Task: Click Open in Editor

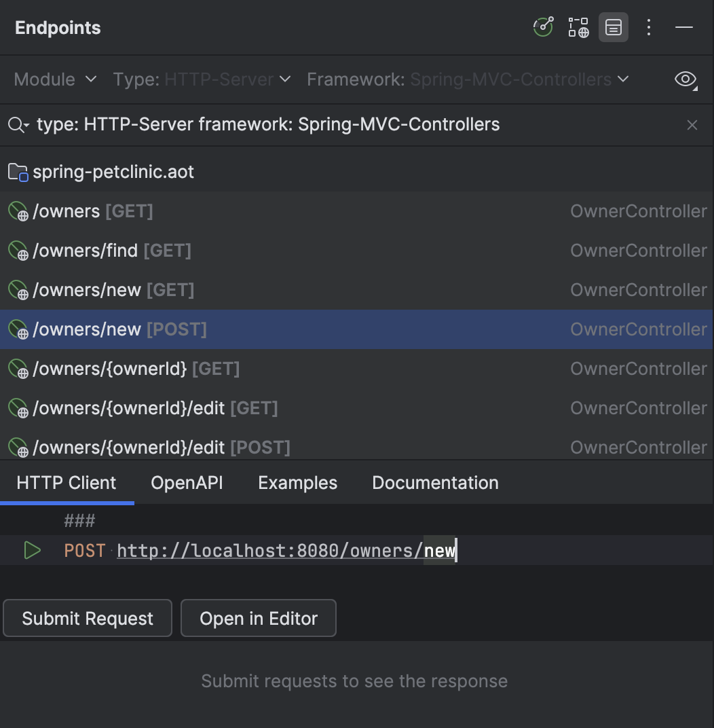Action: point(258,618)
